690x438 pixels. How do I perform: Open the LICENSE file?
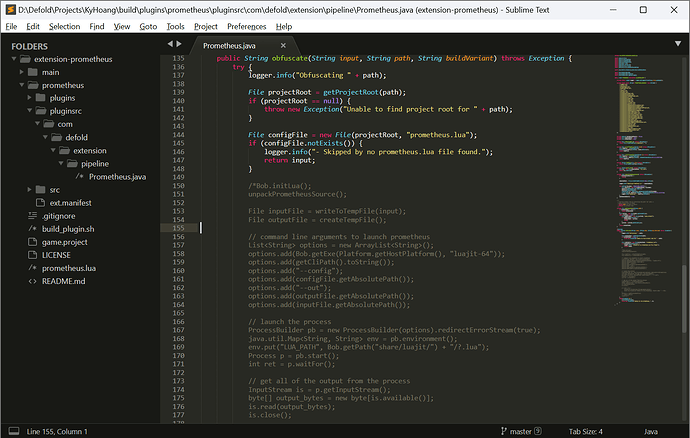pos(56,255)
